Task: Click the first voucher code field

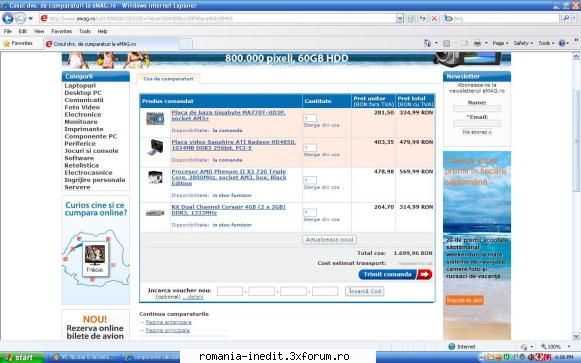Action: click(x=230, y=291)
